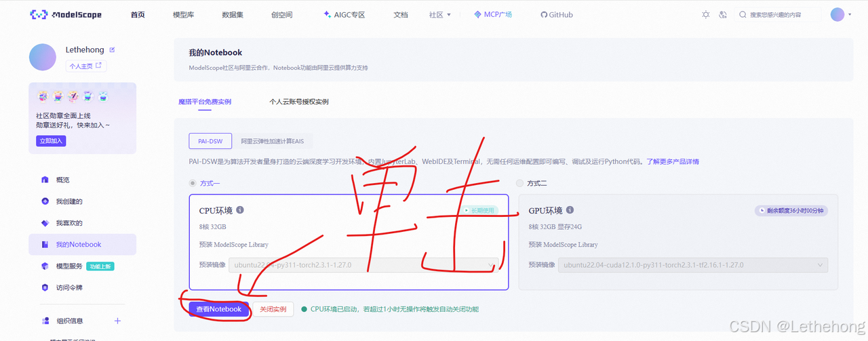Screen dimensions: 868x341
Task: Open 数据集 in the top navigation
Action: pos(233,14)
